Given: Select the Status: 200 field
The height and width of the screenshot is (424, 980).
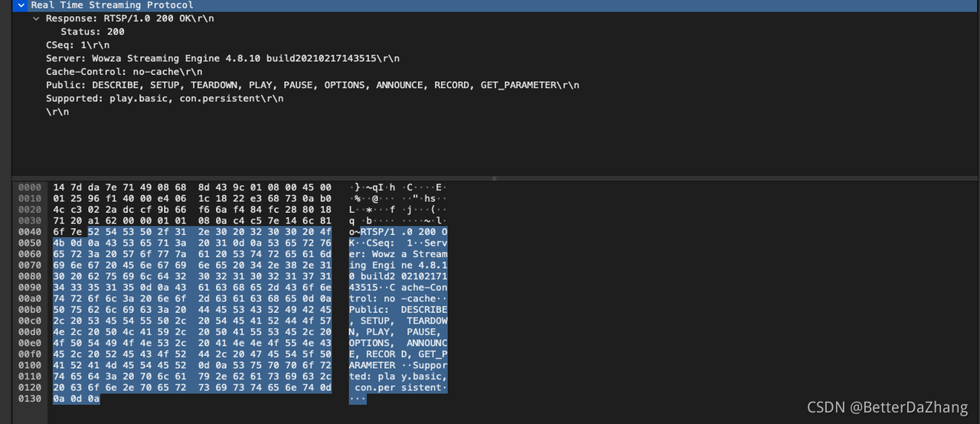Looking at the screenshot, I should (93, 32).
